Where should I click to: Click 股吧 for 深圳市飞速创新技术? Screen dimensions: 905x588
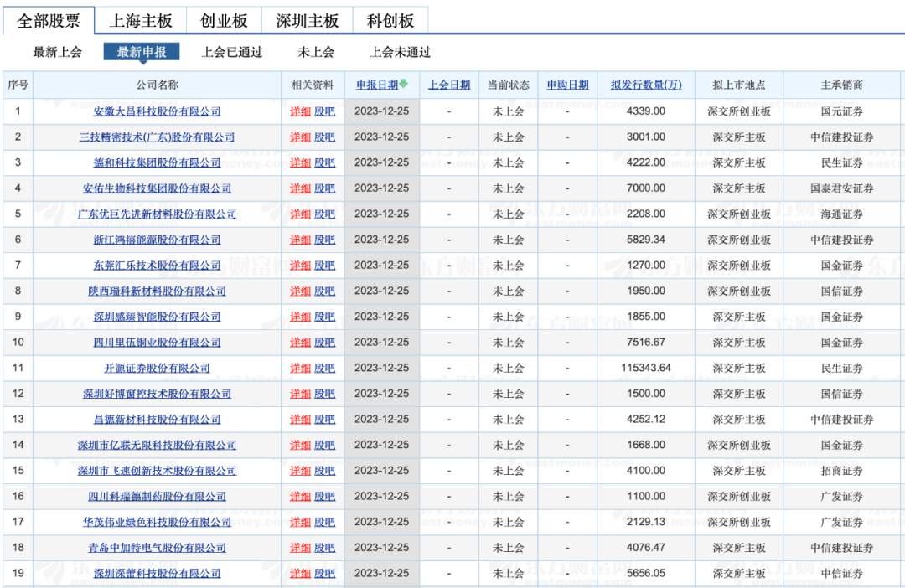coord(324,471)
